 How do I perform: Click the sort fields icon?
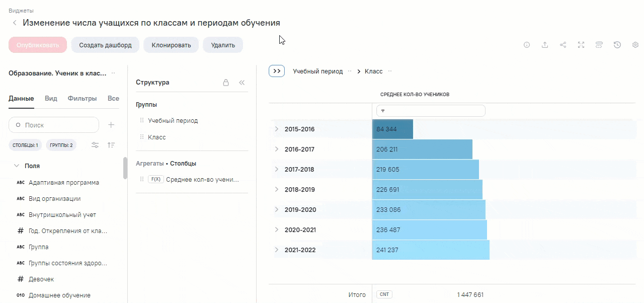112,145
